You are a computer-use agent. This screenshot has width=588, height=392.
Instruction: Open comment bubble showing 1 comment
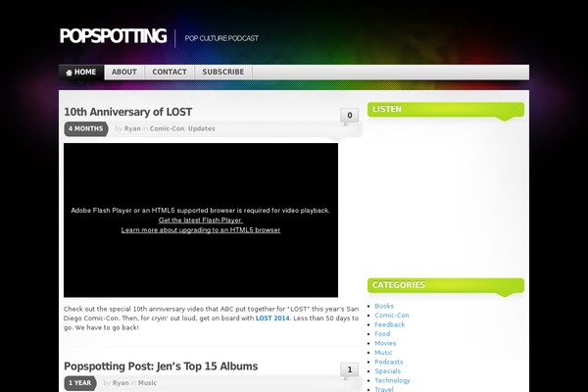pyautogui.click(x=349, y=370)
